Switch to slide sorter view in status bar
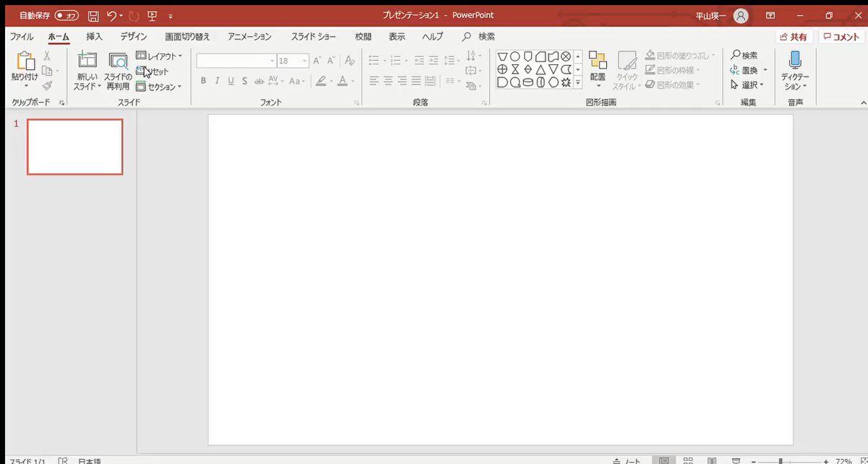This screenshot has height=464, width=868. pos(688,460)
